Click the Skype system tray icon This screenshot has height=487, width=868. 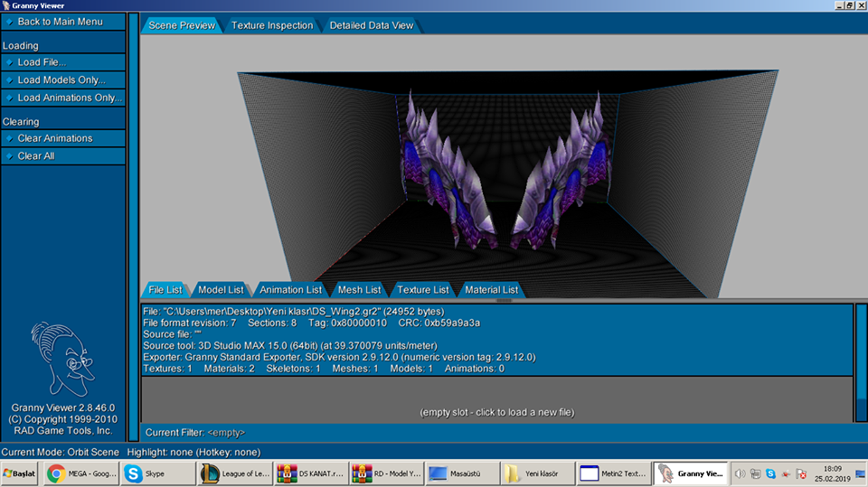[770, 473]
